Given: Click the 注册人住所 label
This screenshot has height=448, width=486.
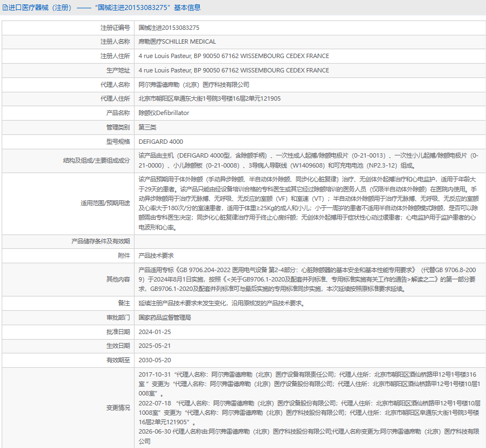Looking at the screenshot, I should click(115, 56).
